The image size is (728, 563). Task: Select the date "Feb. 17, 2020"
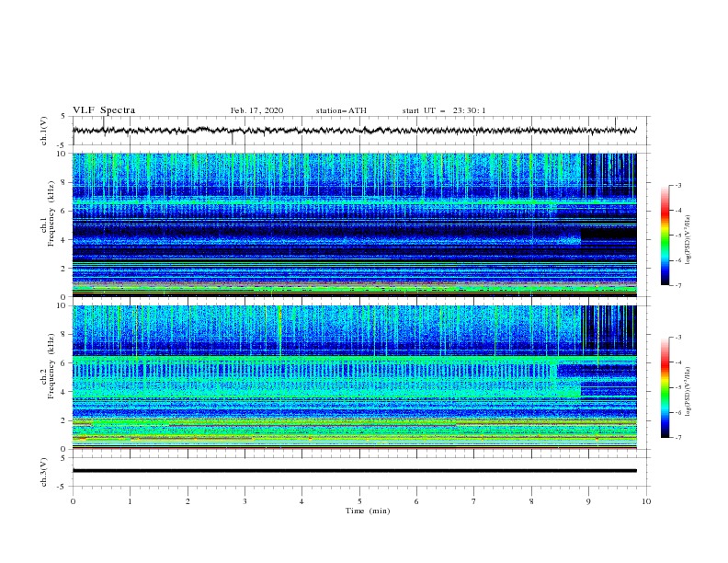256,110
